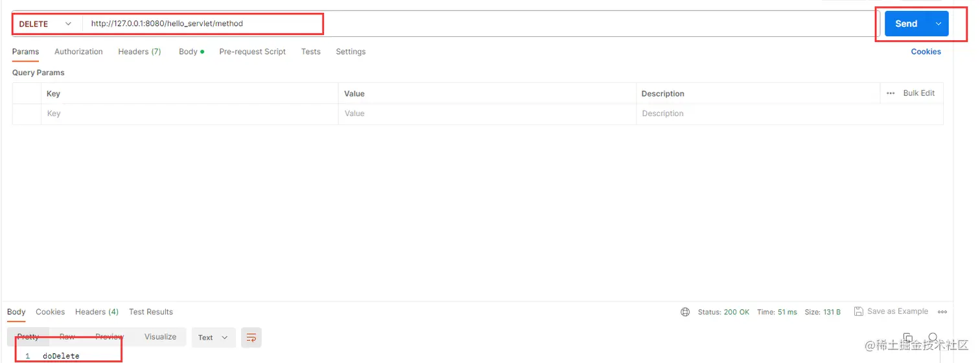The image size is (980, 363).
Task: Open the Text response format dropdown
Action: point(213,337)
